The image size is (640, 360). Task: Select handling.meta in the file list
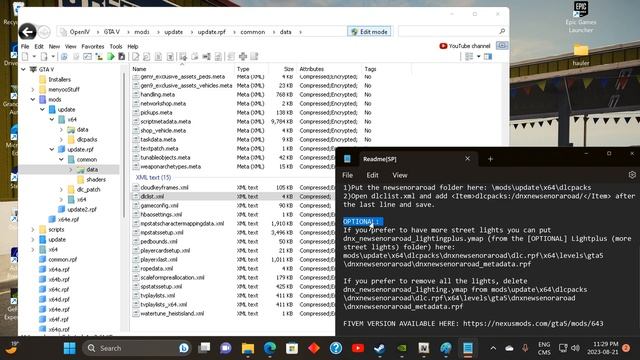click(158, 94)
